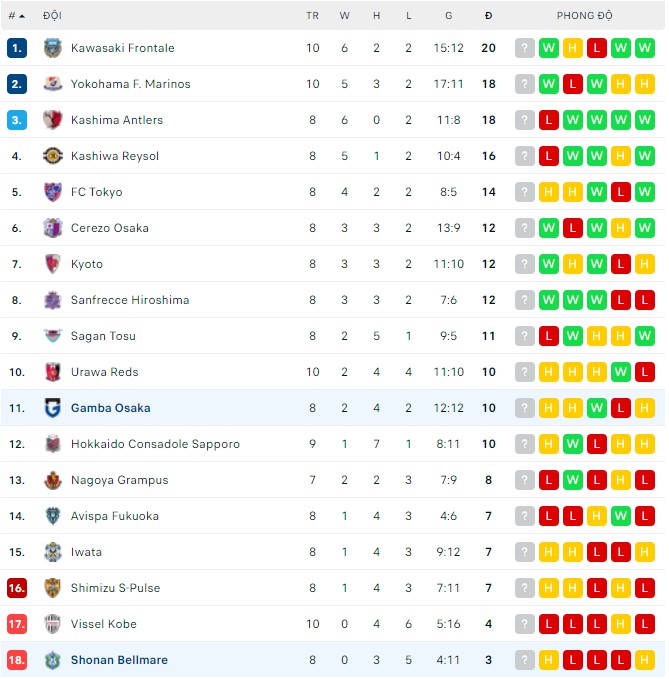Sort table by the G goals column
Viewport: 669px width, 679px height.
tap(449, 16)
